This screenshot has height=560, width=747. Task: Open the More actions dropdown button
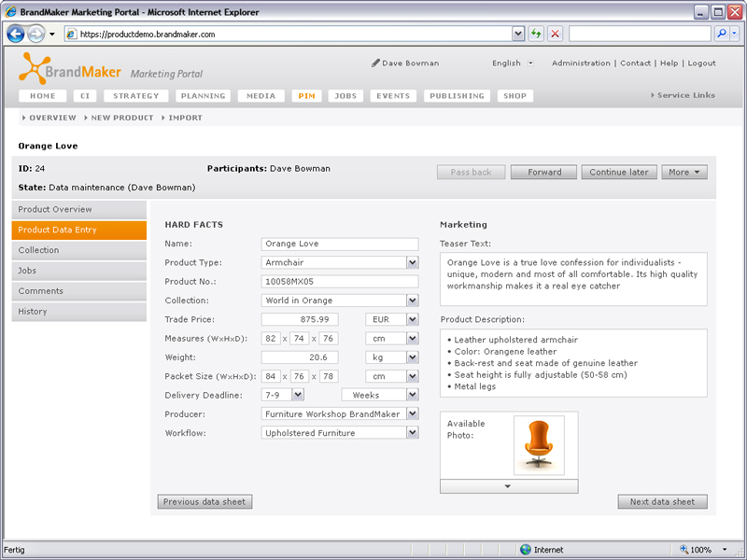point(684,172)
